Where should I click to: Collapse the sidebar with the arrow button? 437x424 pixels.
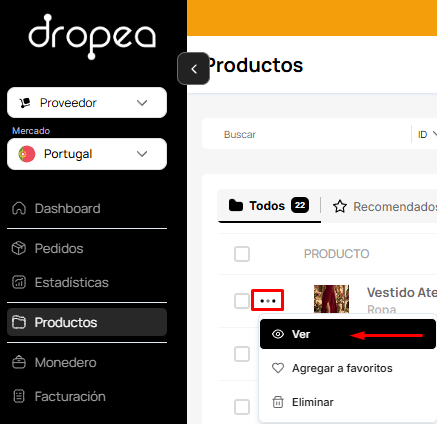(194, 69)
